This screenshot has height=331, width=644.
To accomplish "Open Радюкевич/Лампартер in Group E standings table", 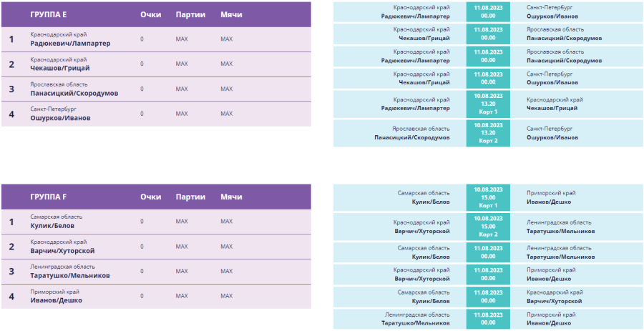I will [x=70, y=44].
